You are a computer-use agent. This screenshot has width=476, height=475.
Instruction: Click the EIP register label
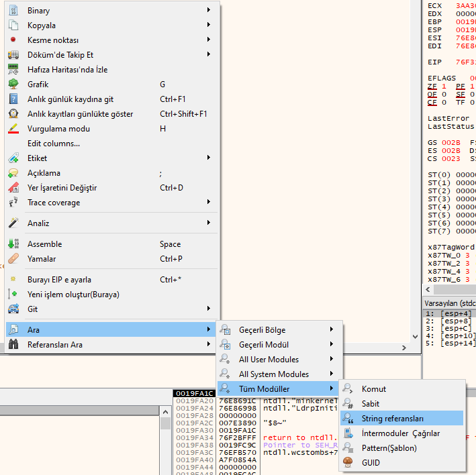click(x=434, y=62)
